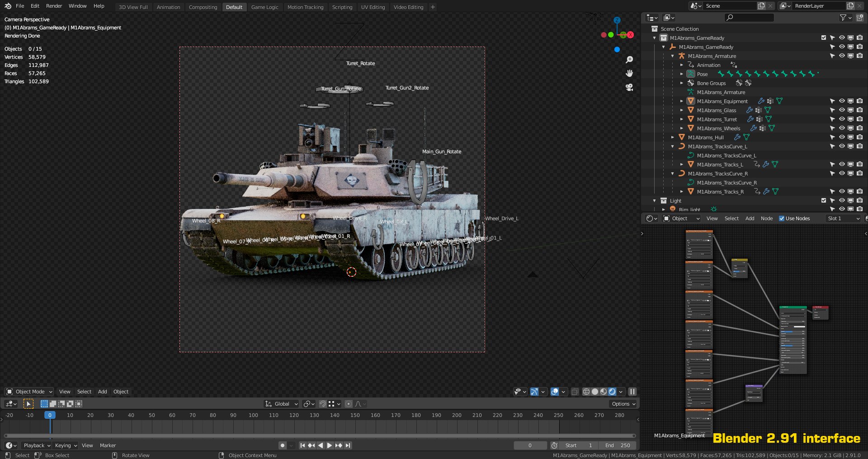
Task: Click the auto-keying record button
Action: 283,445
